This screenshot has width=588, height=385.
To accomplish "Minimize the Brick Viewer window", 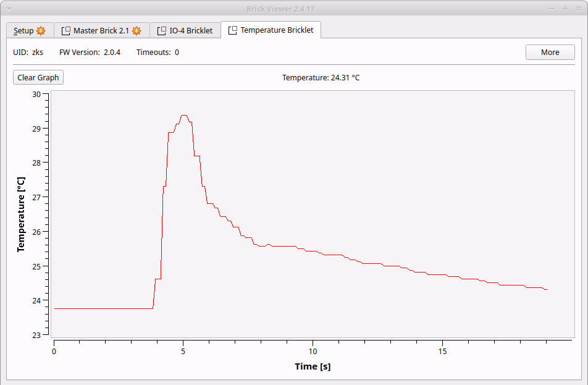I will pyautogui.click(x=552, y=8).
